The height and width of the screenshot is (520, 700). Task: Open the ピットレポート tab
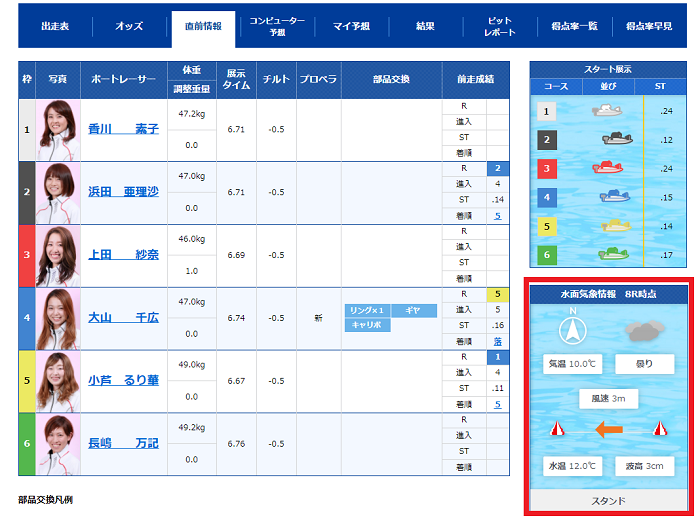pos(499,27)
